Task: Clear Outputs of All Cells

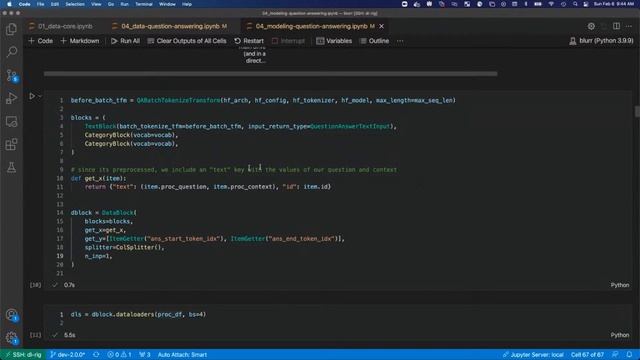Action: point(187,41)
